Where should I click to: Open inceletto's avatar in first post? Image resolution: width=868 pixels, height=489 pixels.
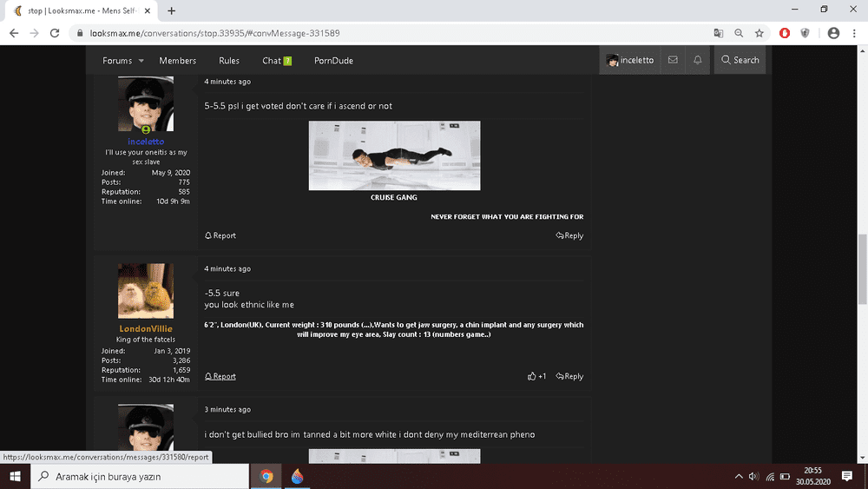pos(146,103)
